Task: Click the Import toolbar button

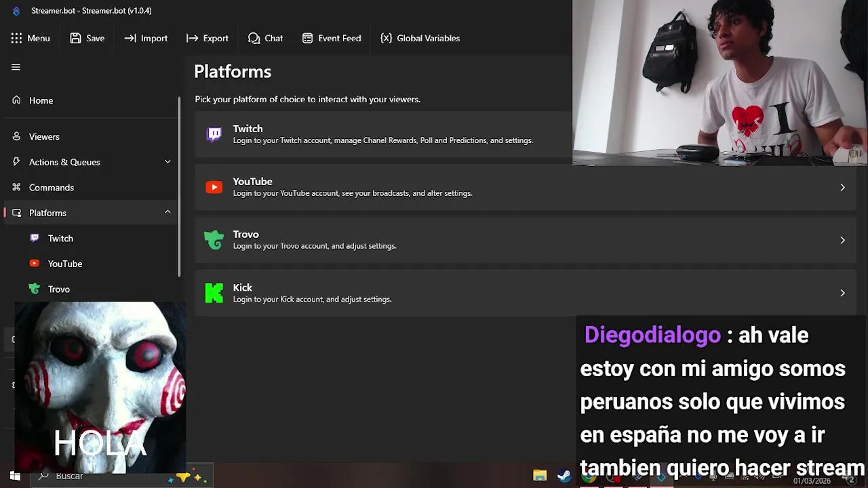Action: click(x=145, y=39)
